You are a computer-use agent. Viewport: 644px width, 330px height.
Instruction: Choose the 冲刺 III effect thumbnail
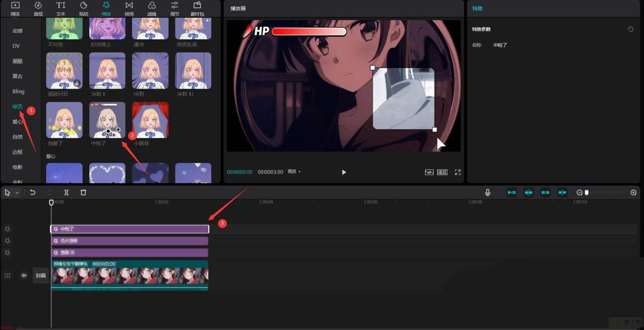(193, 71)
